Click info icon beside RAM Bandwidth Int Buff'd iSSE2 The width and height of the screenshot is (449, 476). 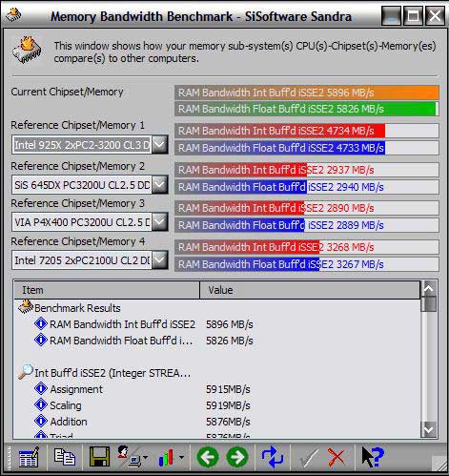(x=41, y=323)
